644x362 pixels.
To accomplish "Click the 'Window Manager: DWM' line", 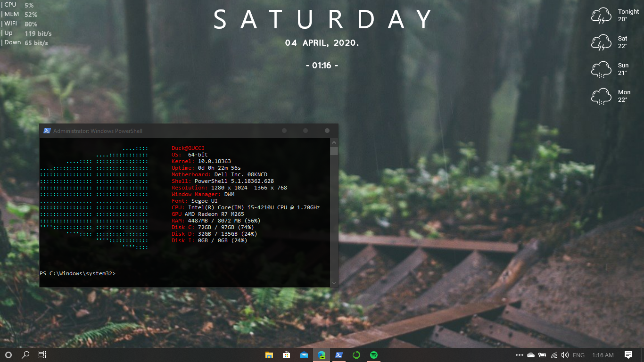I will [x=203, y=194].
